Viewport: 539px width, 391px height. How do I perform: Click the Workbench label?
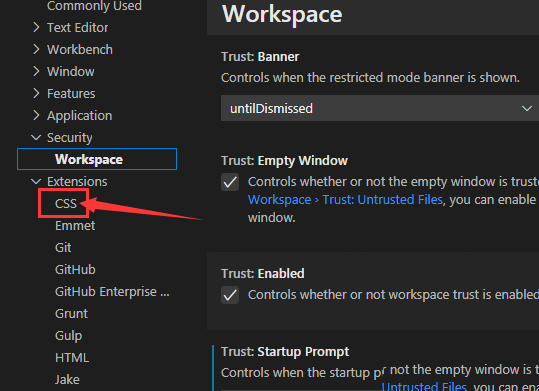tap(80, 50)
